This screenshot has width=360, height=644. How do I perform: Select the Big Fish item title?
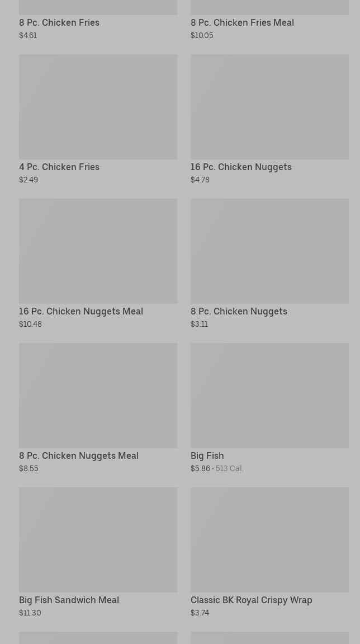[x=207, y=456]
